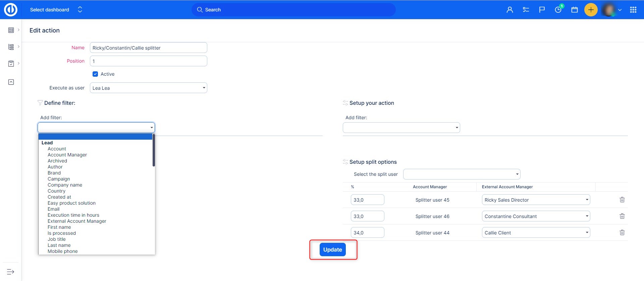The image size is (644, 281).
Task: Open the Execute as user dropdown
Action: tap(148, 88)
